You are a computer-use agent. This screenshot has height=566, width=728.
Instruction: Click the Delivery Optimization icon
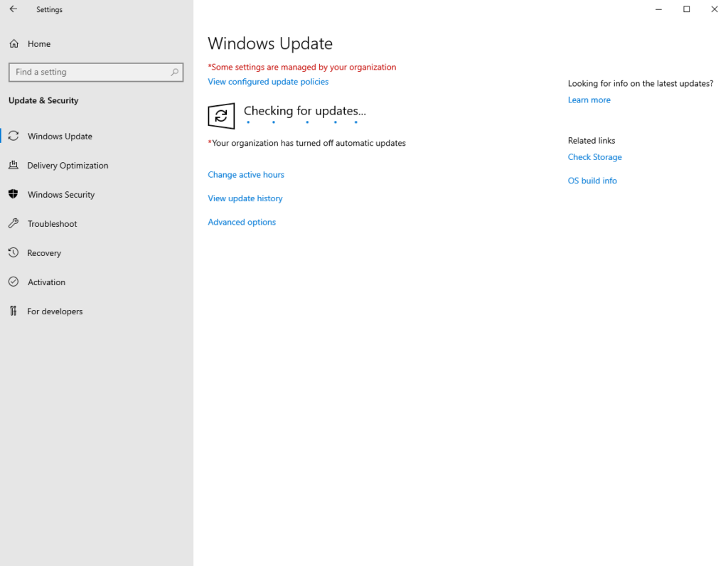pos(14,166)
